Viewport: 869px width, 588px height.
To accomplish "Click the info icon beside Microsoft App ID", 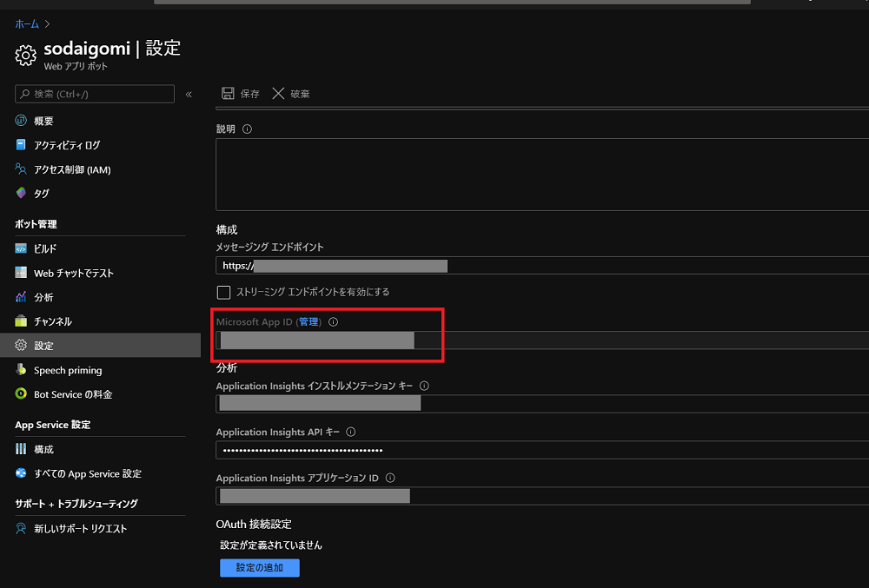I will point(333,321).
